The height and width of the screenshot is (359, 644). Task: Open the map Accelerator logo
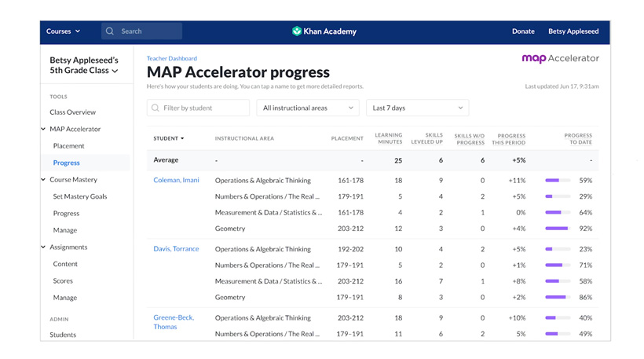[560, 58]
